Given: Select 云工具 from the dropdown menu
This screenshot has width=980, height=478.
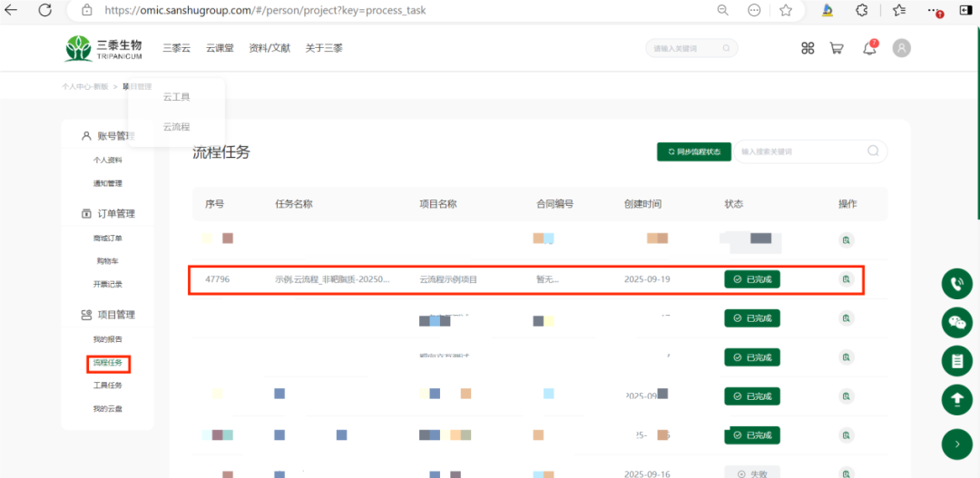Looking at the screenshot, I should pyautogui.click(x=176, y=96).
